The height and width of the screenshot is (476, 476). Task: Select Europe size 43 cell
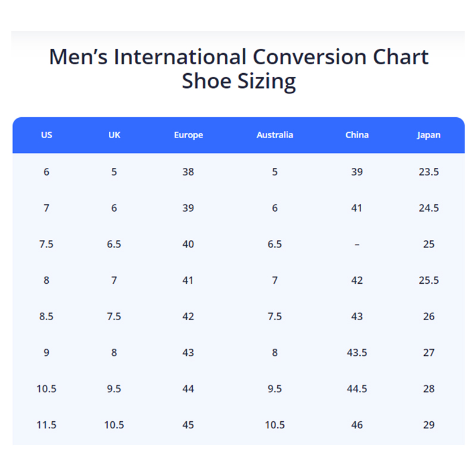188,353
